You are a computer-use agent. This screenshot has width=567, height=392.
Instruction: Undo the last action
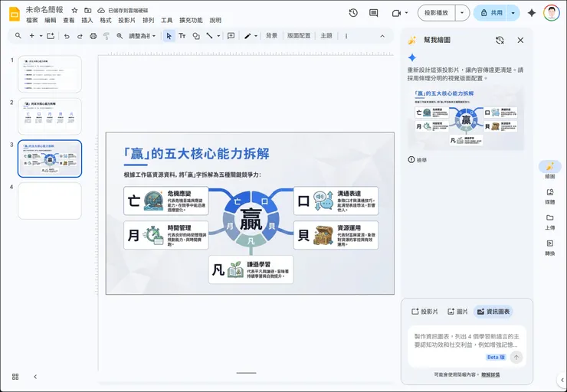(x=67, y=36)
